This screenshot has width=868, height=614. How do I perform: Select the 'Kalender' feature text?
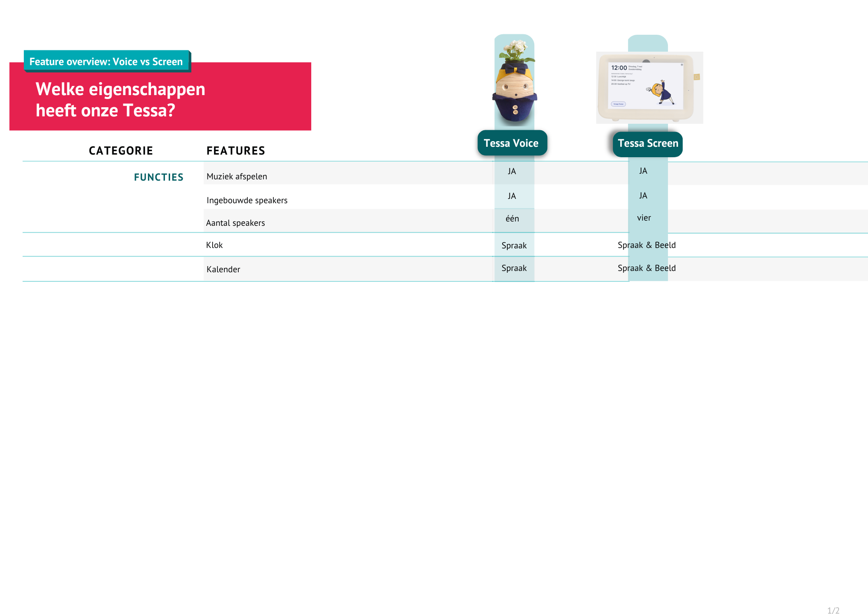[224, 269]
